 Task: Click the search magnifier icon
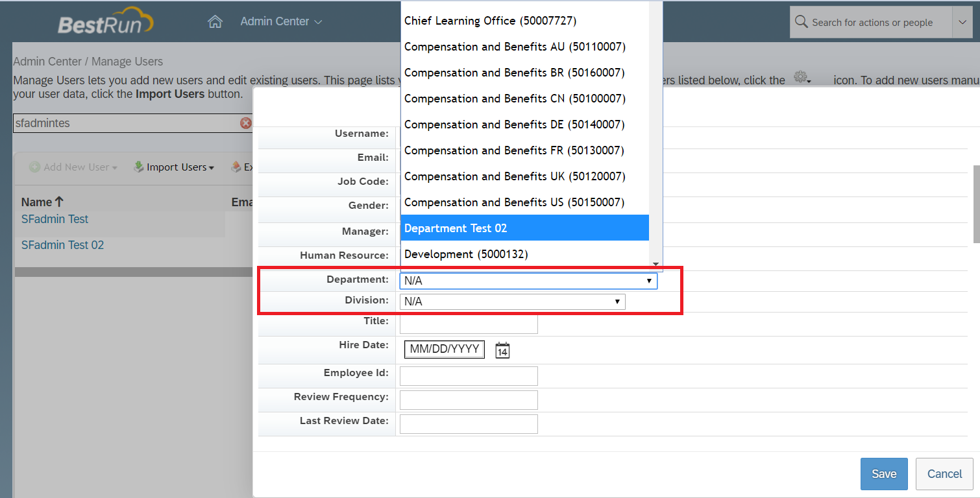(x=802, y=22)
